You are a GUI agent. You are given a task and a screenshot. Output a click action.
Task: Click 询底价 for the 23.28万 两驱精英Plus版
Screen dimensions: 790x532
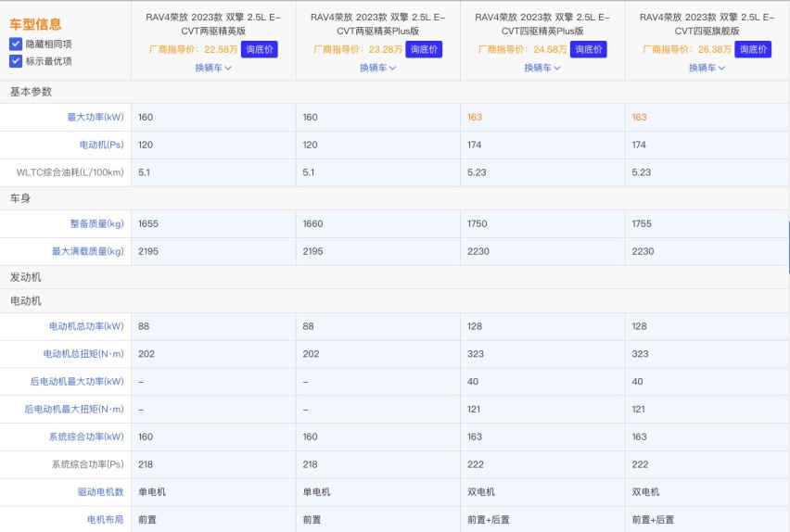click(x=424, y=49)
